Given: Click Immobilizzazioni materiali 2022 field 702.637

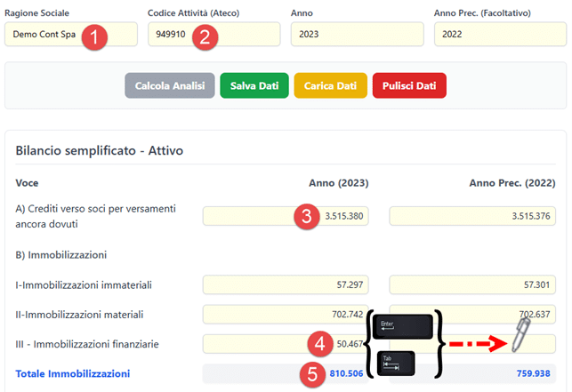Looking at the screenshot, I should pos(472,315).
